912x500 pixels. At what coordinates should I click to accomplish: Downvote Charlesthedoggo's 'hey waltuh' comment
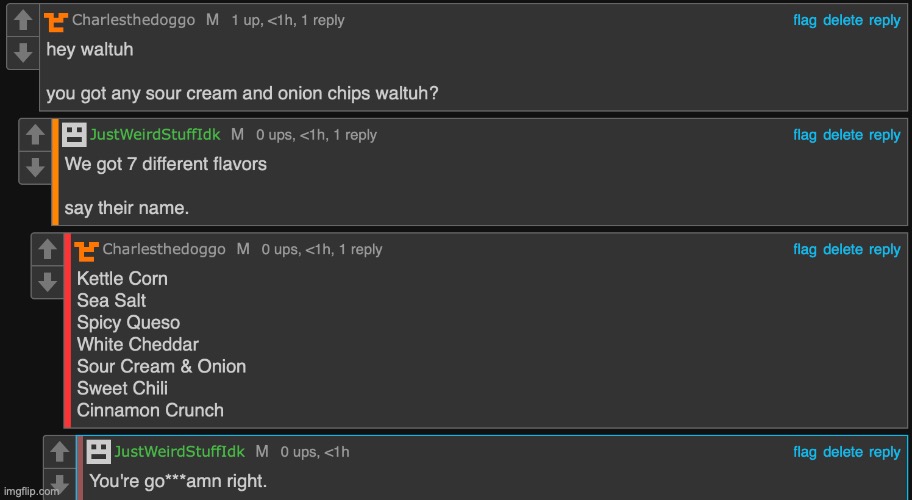[x=22, y=52]
